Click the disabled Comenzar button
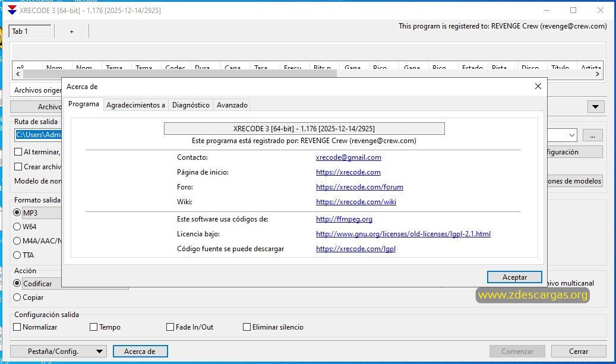616x364 pixels. tap(517, 352)
